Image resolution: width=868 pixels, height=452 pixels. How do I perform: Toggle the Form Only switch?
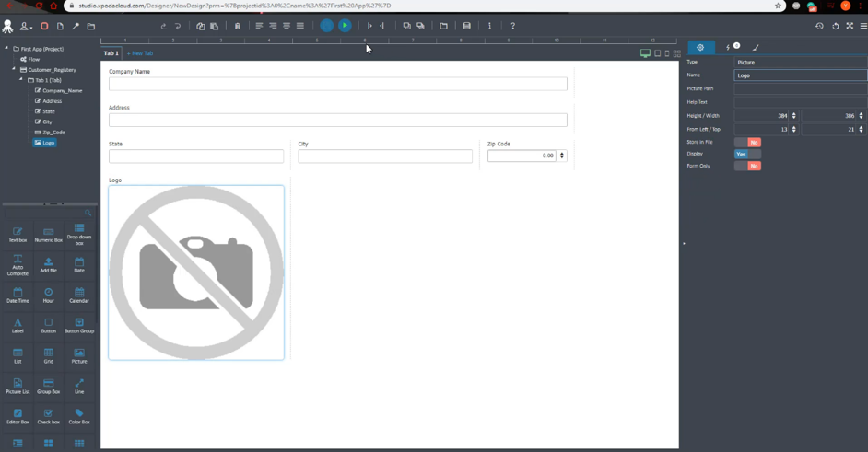[747, 166]
